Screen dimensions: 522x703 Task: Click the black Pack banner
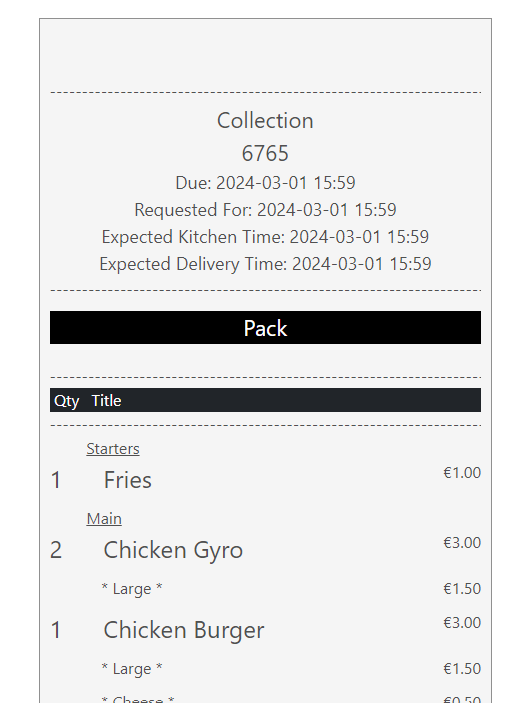[265, 327]
